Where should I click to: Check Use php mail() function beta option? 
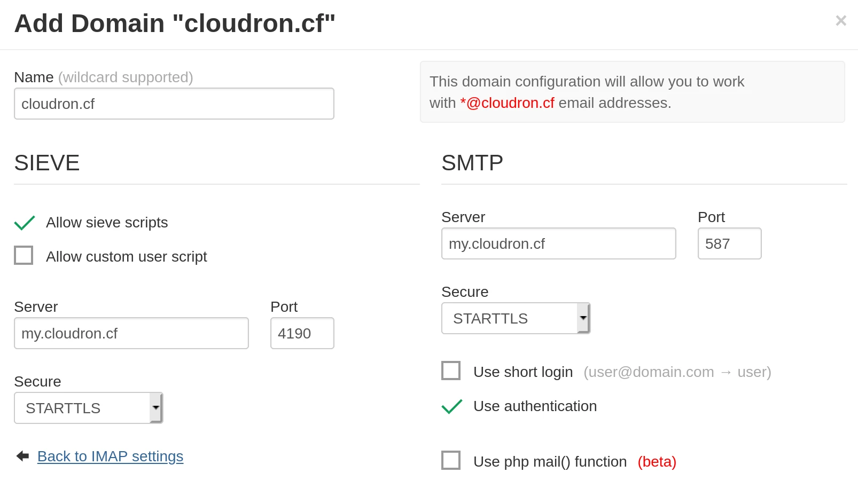[451, 460]
